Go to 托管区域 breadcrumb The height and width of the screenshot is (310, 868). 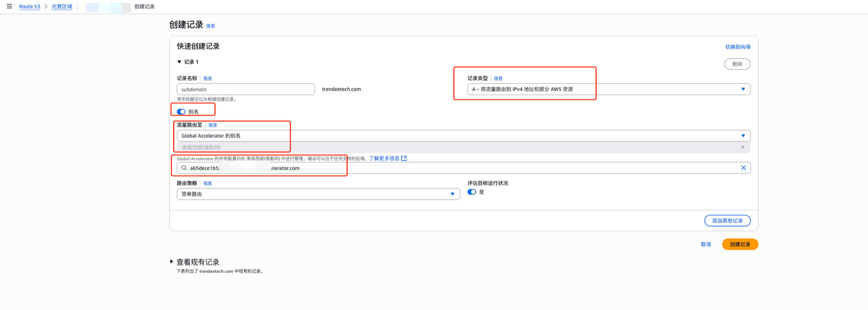click(x=62, y=7)
